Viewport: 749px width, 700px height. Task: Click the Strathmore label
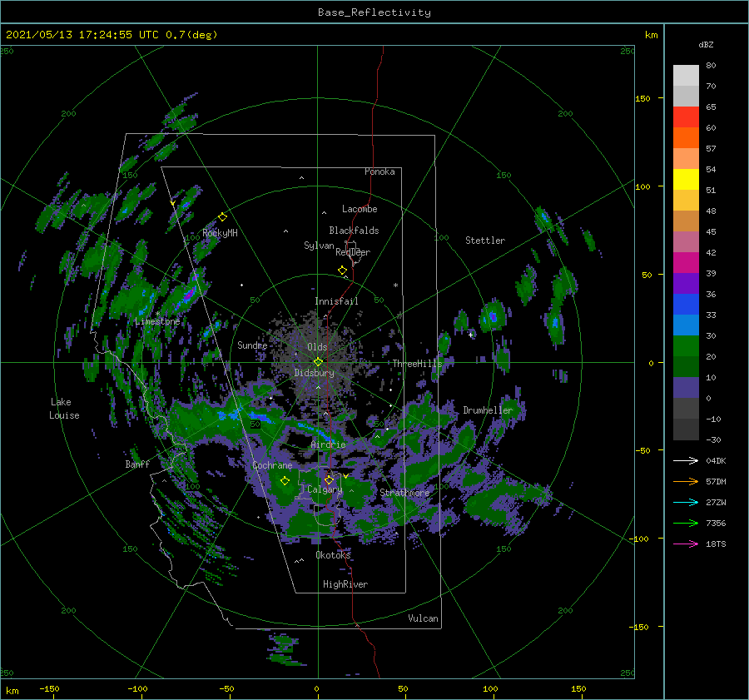(404, 493)
